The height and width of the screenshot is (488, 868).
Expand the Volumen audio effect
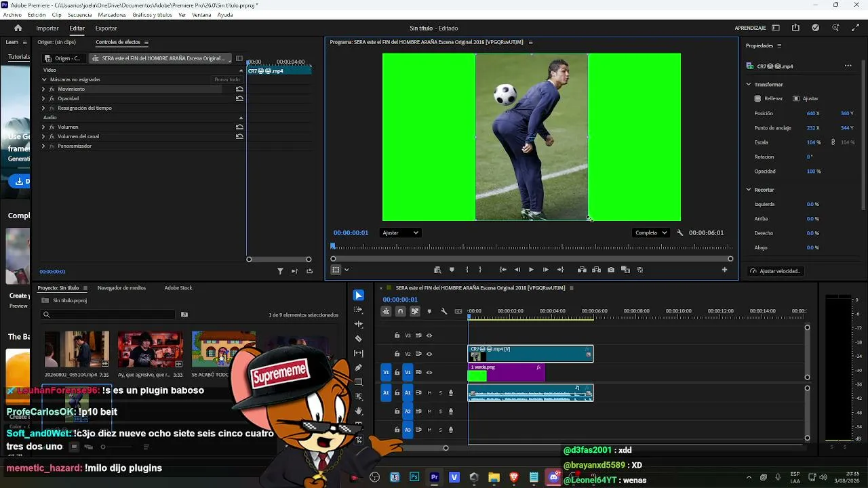43,127
